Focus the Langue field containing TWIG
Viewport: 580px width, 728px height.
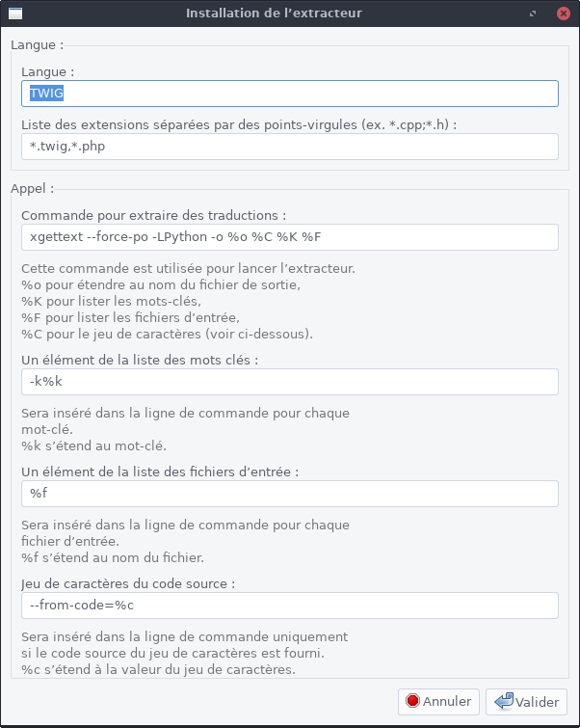[x=289, y=93]
